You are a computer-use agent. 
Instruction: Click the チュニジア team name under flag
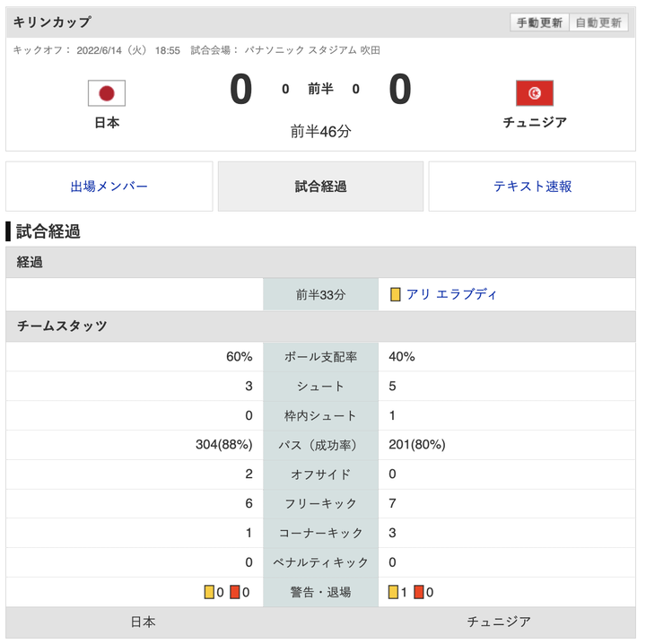click(535, 123)
